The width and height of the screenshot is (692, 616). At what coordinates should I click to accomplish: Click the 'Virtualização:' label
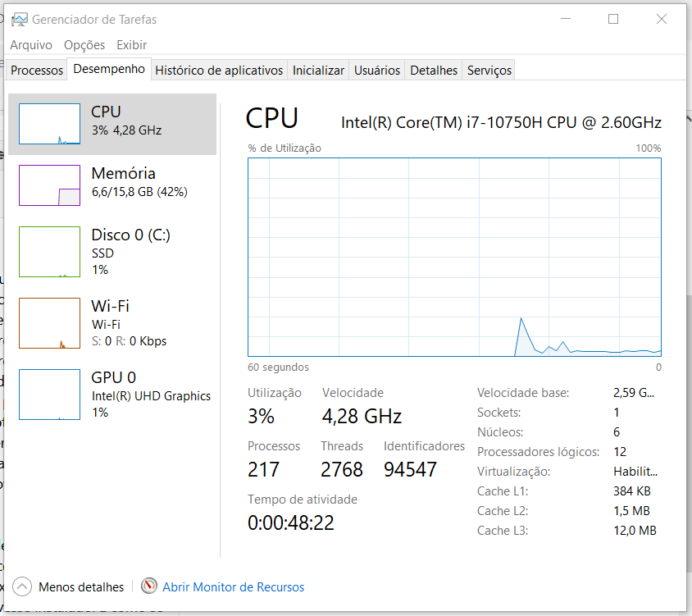click(x=513, y=472)
